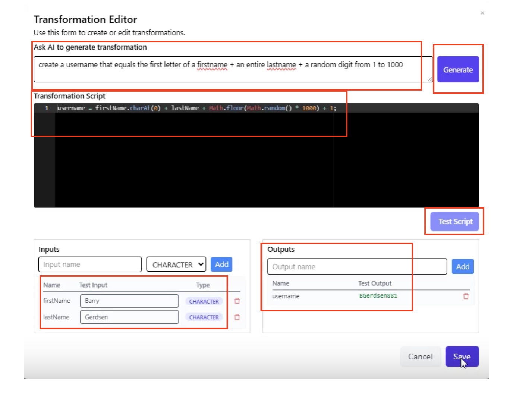This screenshot has width=532, height=396.
Task: Cancel editing the transformation
Action: 420,357
